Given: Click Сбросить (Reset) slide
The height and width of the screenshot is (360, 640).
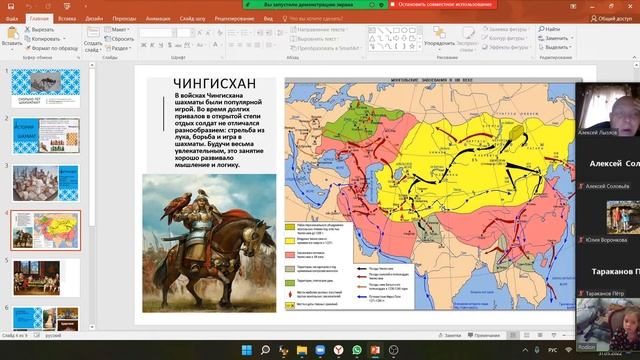Looking at the screenshot, I should coord(119,39).
